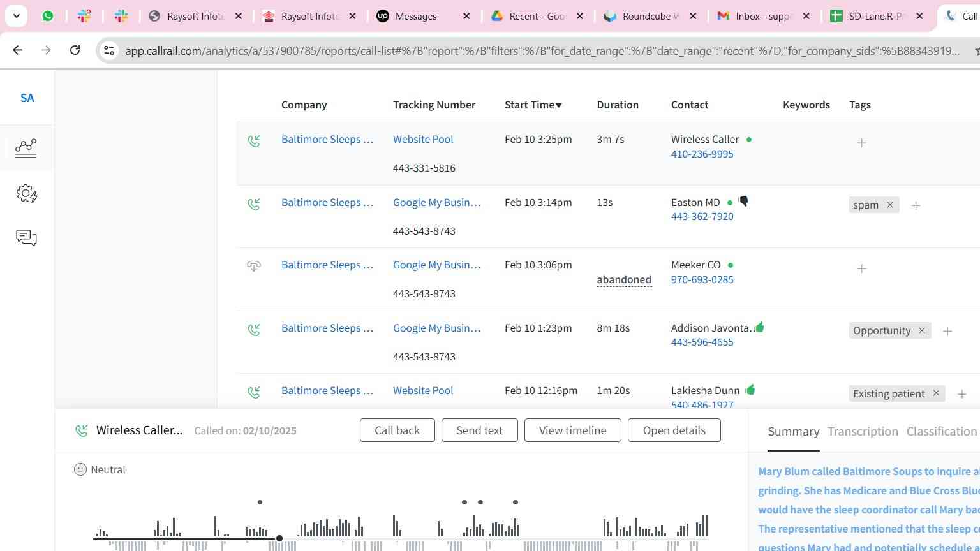Image resolution: width=980 pixels, height=551 pixels.
Task: Open phone number 443-596-4655
Action: [702, 342]
